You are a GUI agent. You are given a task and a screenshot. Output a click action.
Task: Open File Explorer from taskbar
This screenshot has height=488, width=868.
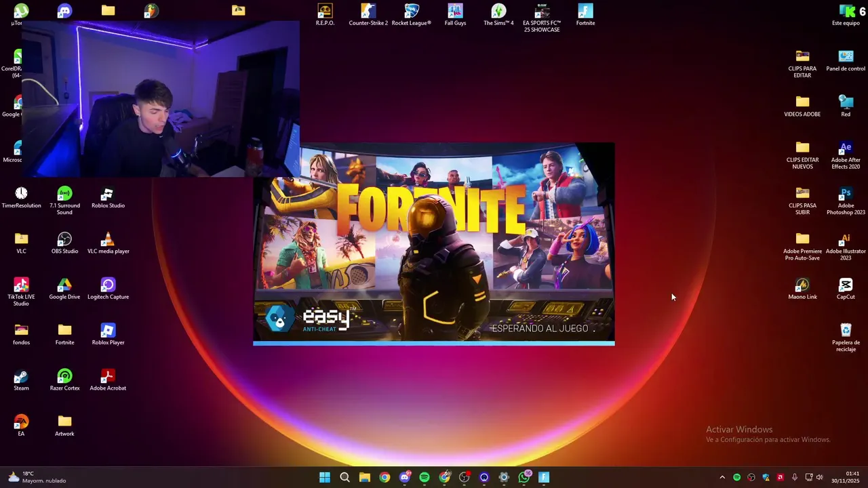(365, 477)
